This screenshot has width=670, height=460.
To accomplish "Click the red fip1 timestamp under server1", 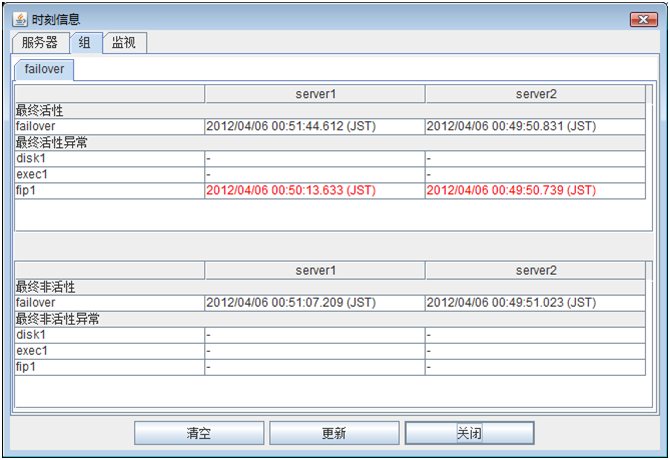I will [290, 190].
